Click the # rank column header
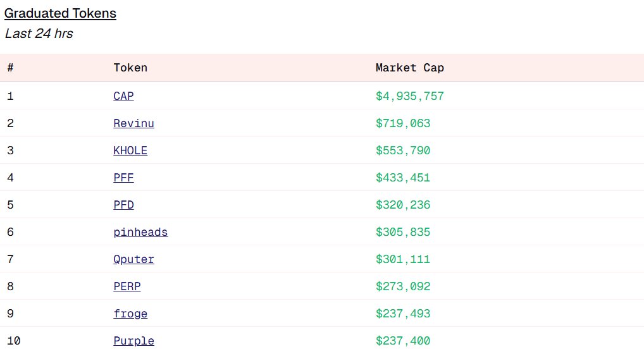This screenshot has width=644, height=349. (10, 68)
